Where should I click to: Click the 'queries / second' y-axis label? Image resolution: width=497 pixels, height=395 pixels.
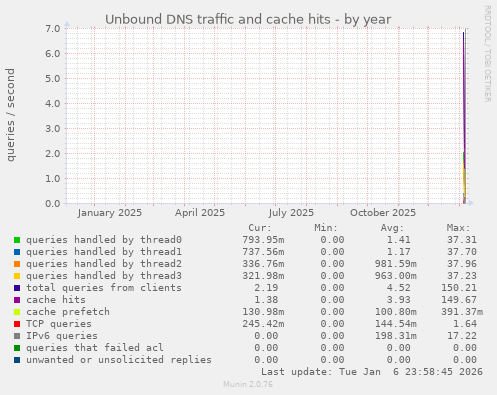(10, 115)
